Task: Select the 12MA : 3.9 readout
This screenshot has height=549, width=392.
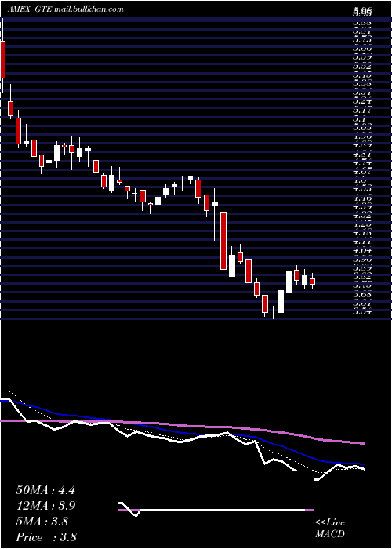Action: pyautogui.click(x=45, y=506)
